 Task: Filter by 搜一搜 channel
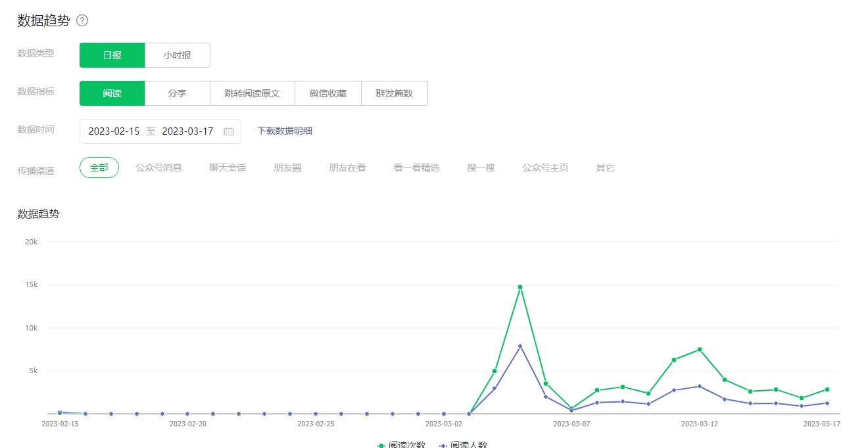pos(481,168)
